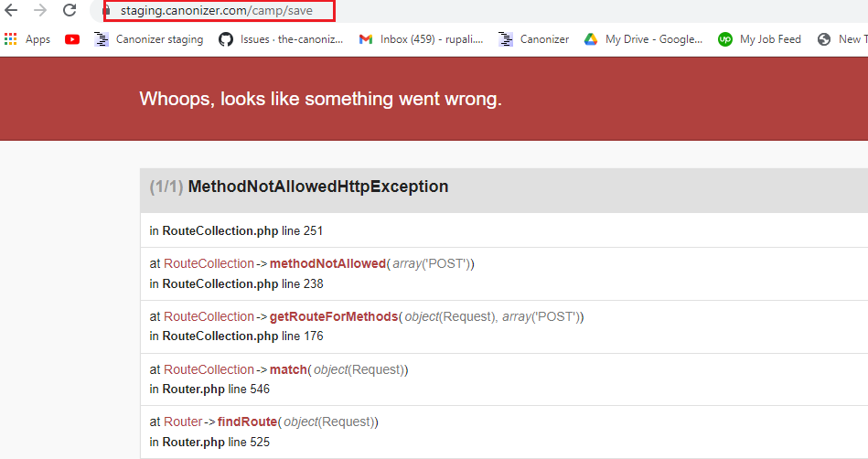Click 'RouteCollection.php line 176' text
The height and width of the screenshot is (459, 868).
[x=242, y=336]
